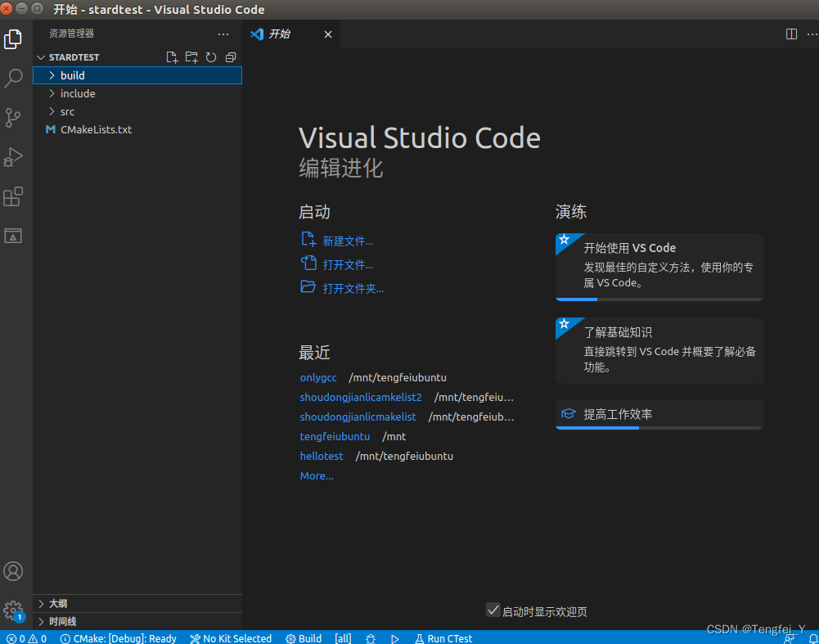Click the New Folder icon in STARDTEST header

[x=191, y=57]
